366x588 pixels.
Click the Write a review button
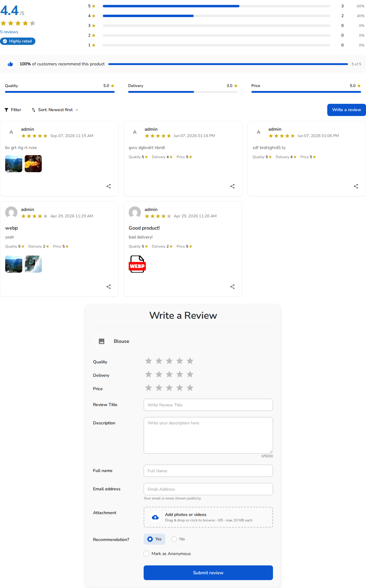point(346,110)
